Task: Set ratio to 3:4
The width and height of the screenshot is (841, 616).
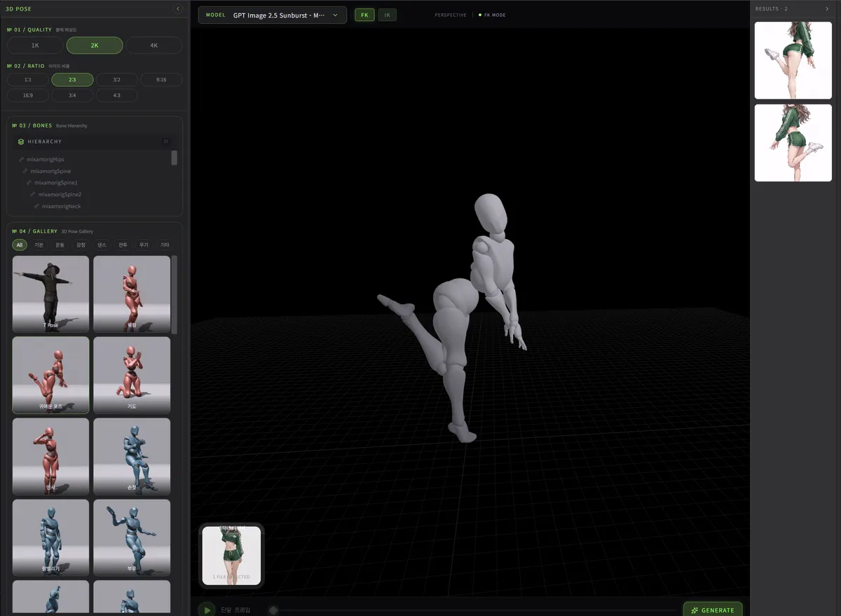Action: pyautogui.click(x=72, y=95)
